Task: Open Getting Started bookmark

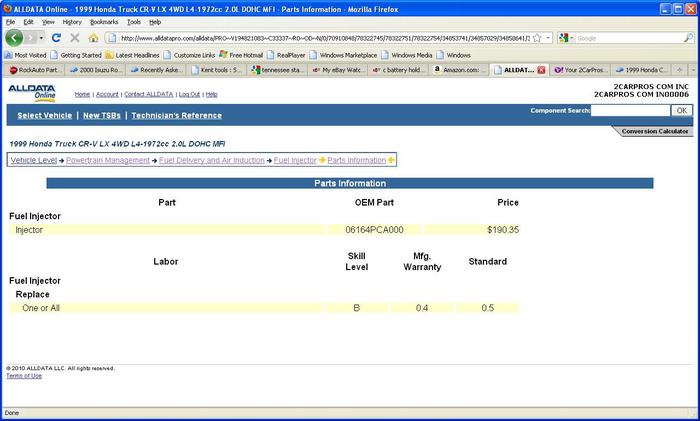Action: 76,55
